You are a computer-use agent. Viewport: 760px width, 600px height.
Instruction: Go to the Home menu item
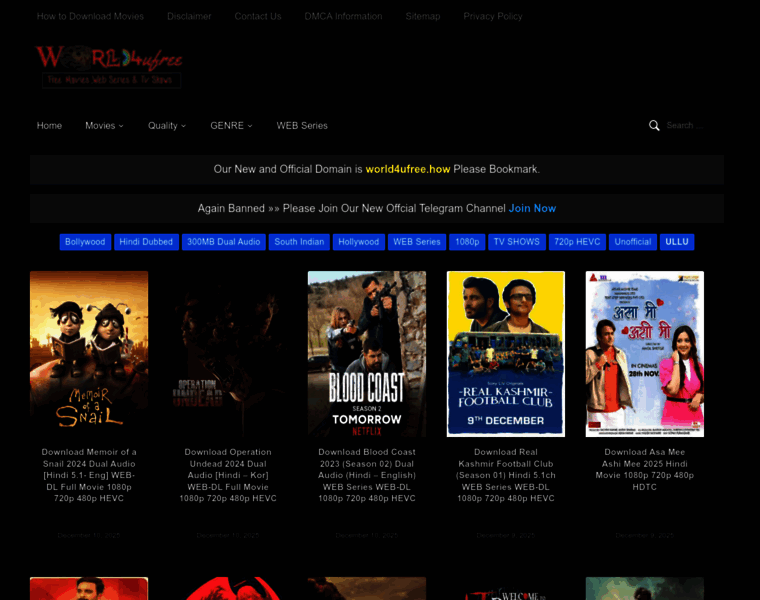click(x=49, y=126)
